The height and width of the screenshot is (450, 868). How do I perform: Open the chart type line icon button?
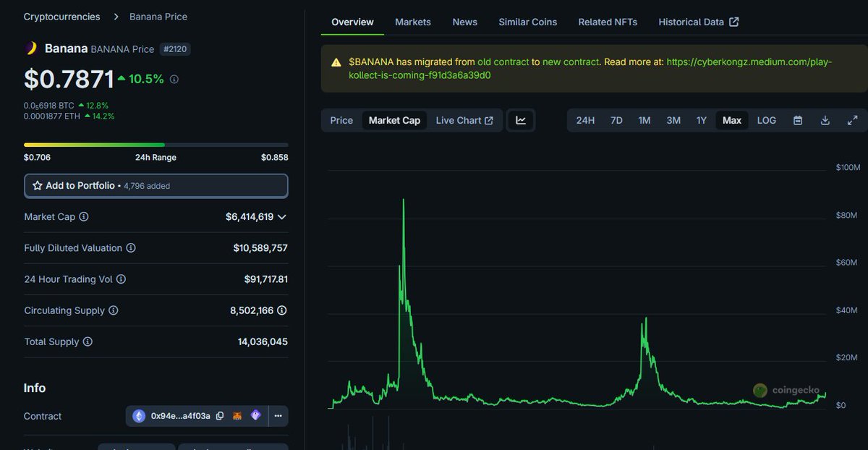[521, 120]
